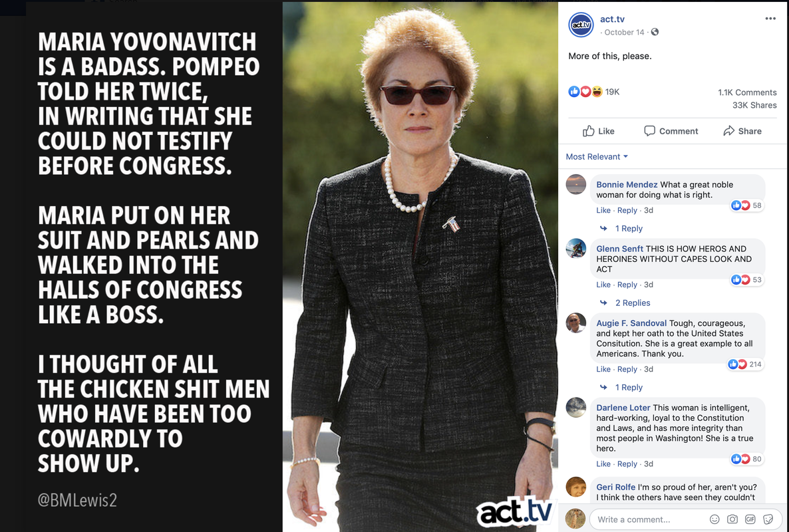Expand 2 Replies under Glenn Senft comment
Viewport: 789px width, 532px height.
(633, 303)
